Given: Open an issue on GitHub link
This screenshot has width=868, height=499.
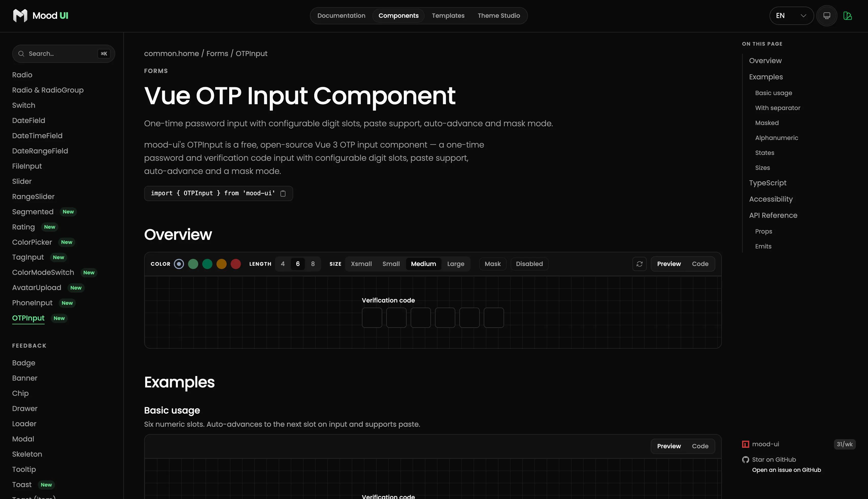Looking at the screenshot, I should tap(786, 470).
